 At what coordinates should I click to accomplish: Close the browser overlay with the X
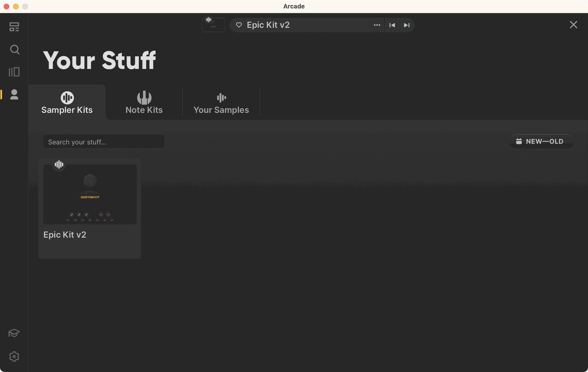573,25
